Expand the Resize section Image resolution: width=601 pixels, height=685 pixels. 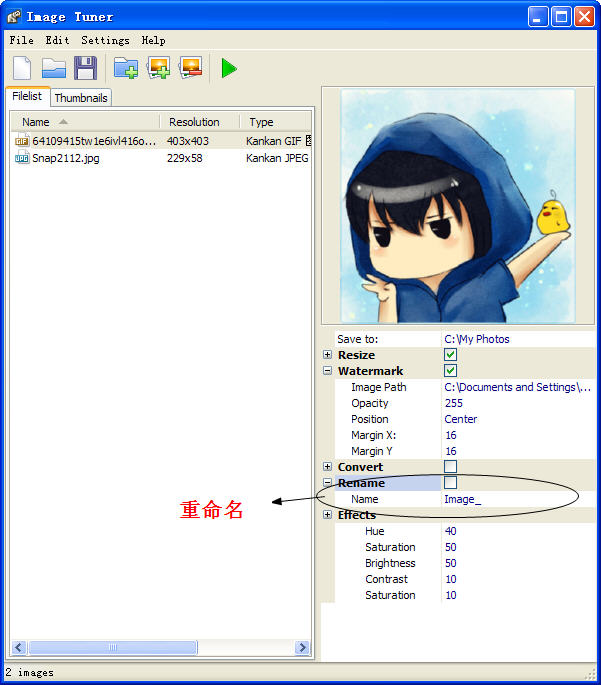point(328,354)
